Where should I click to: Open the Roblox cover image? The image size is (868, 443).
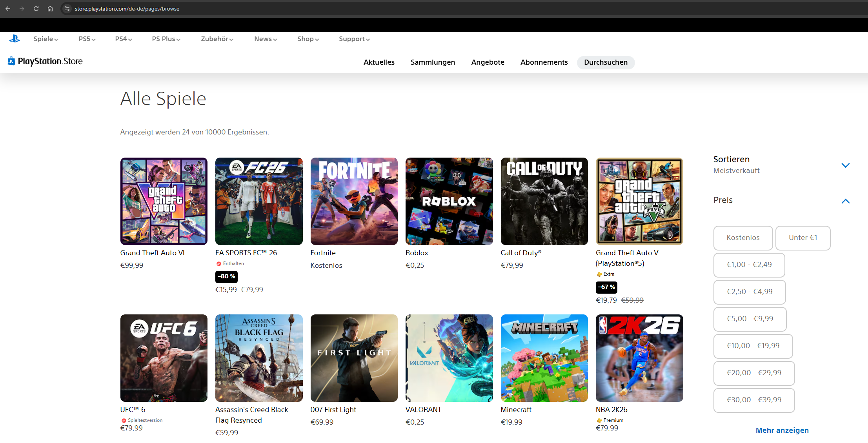(449, 201)
